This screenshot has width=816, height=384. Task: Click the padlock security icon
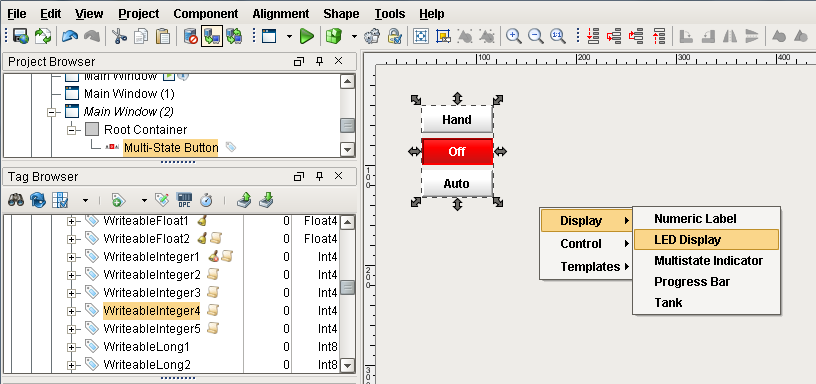(394, 36)
